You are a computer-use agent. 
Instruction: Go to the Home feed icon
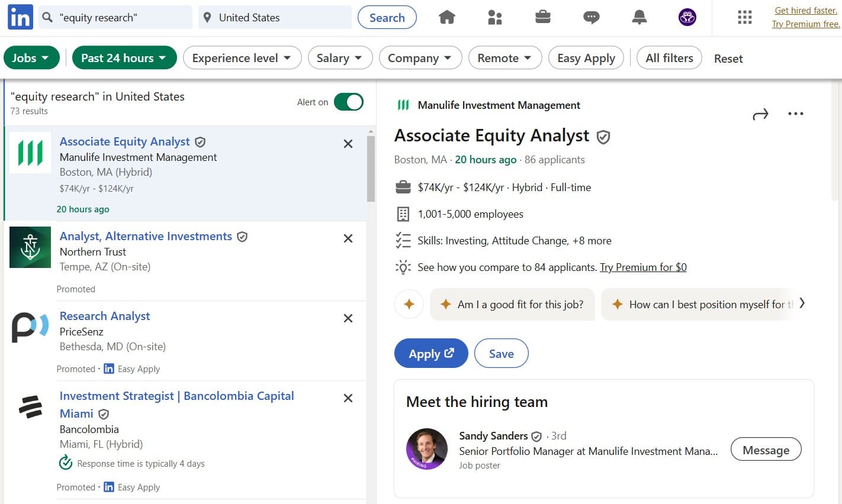447,18
